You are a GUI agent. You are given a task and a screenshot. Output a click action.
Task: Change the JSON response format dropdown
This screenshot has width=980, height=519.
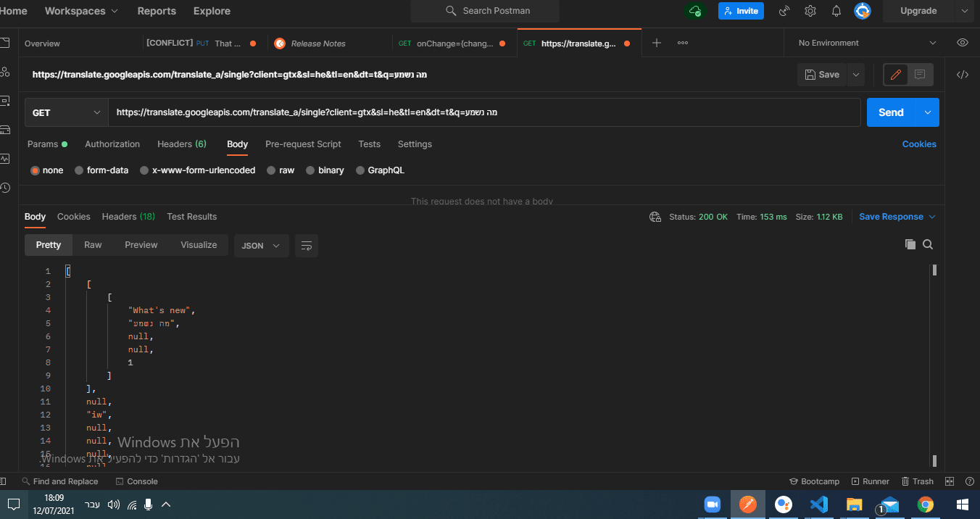point(260,245)
